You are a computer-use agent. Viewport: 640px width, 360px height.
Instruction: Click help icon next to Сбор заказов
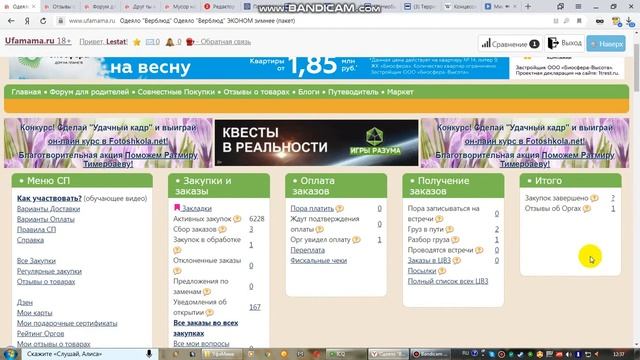222,229
